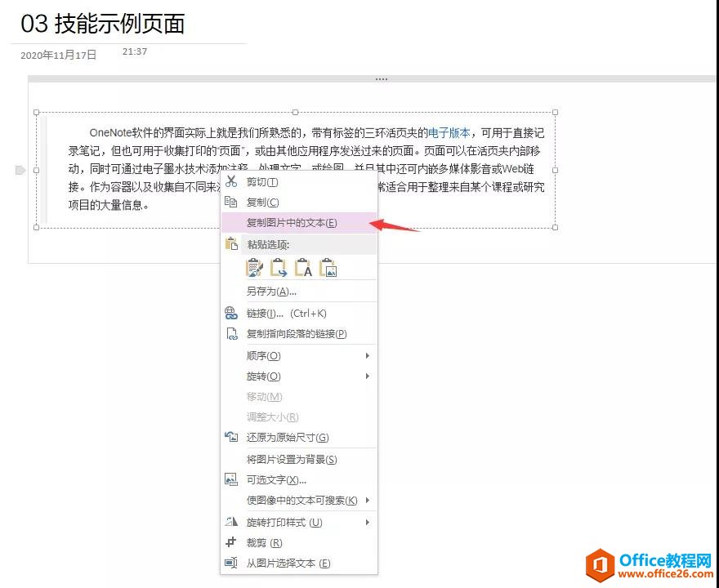Click the restore original size icon
This screenshot has width=719, height=588.
(231, 437)
